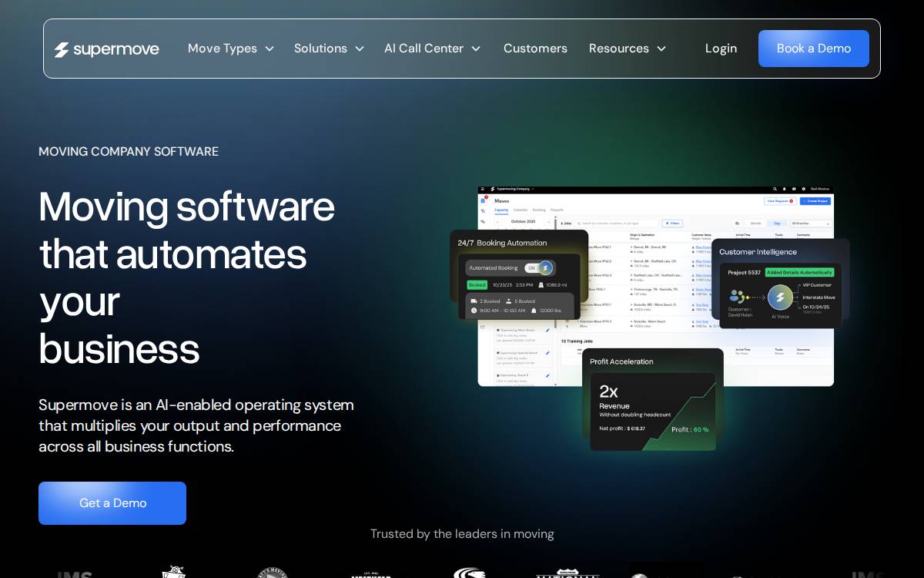Click the Supermove logo in the header
The width and height of the screenshot is (924, 578).
(106, 49)
